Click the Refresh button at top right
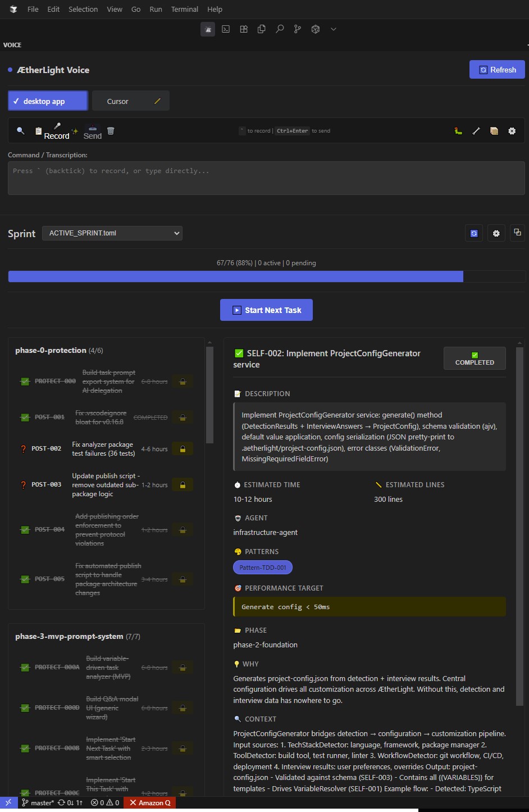The width and height of the screenshot is (529, 812). (497, 69)
